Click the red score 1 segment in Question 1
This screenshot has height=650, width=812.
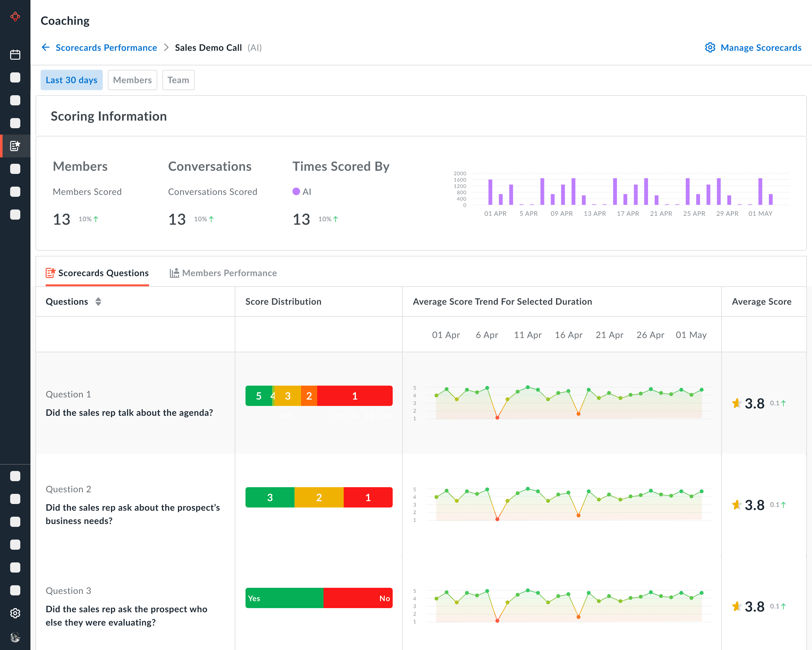[354, 396]
